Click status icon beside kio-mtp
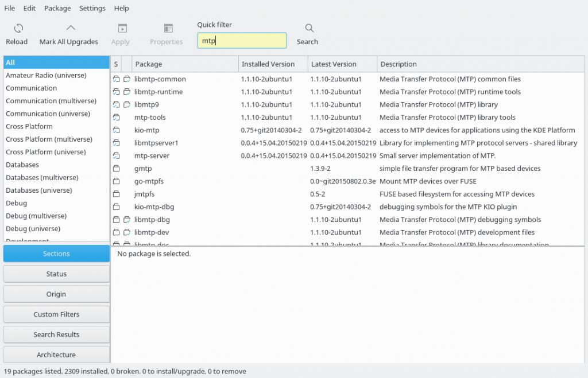The image size is (588, 378). [116, 130]
